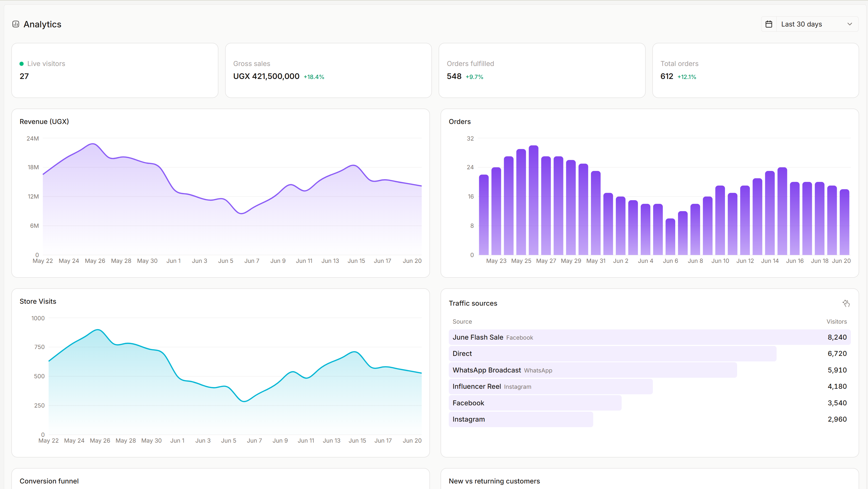Select the Instagram row showing 2,960 visitors
The height and width of the screenshot is (489, 868).
(650, 419)
